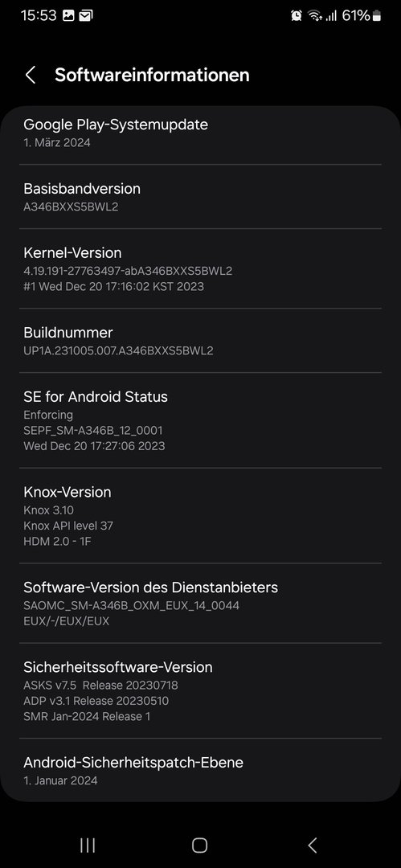Tap the Knox-Version entry
This screenshot has width=401, height=868.
point(201,515)
